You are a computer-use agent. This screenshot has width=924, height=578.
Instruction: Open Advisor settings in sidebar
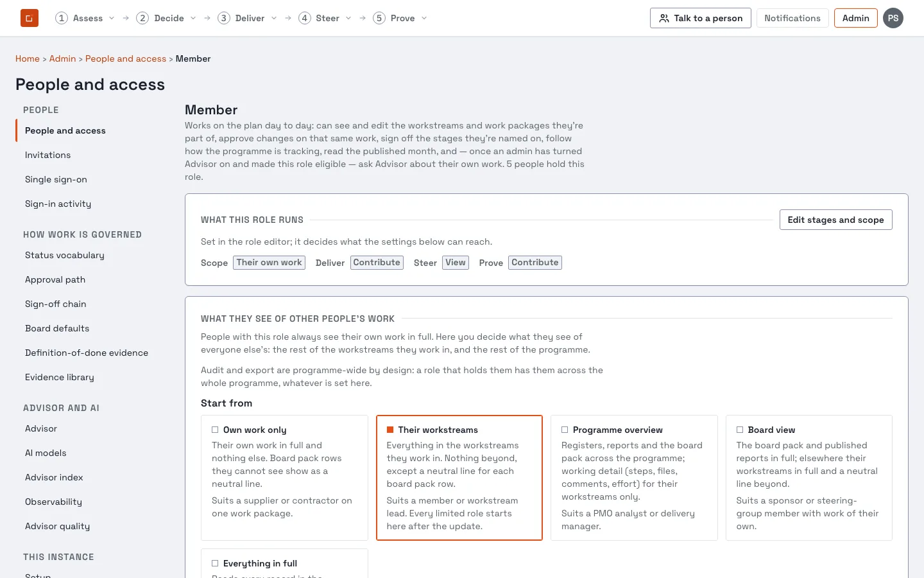[41, 428]
